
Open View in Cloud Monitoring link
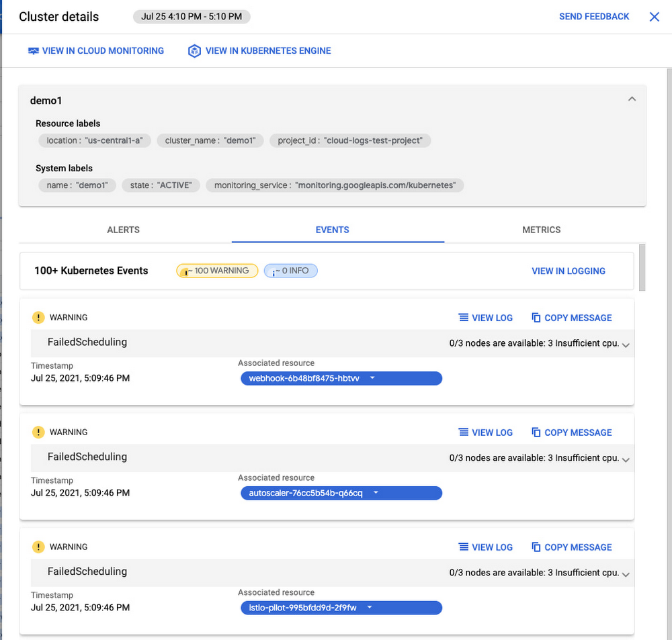(x=95, y=50)
